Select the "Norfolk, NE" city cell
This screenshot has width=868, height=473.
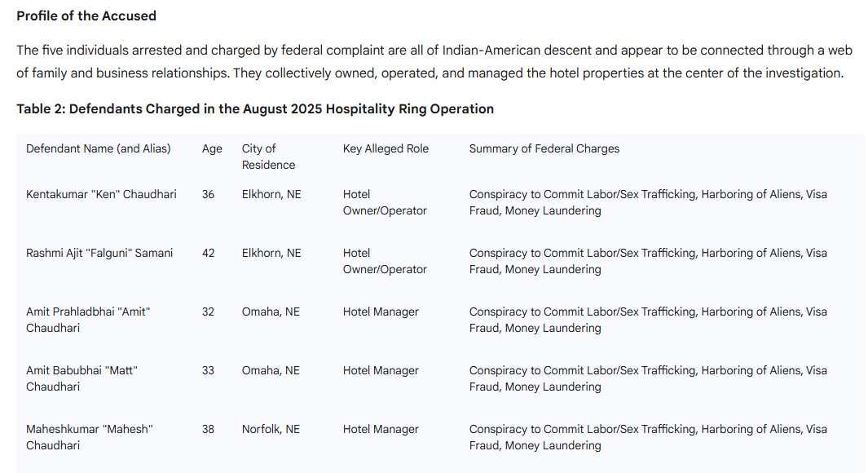click(x=271, y=429)
